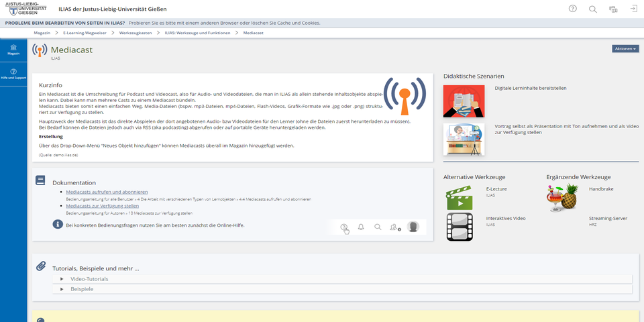Click the user avatar in the Dokumentation screenshot
The width and height of the screenshot is (644, 322).
[413, 227]
